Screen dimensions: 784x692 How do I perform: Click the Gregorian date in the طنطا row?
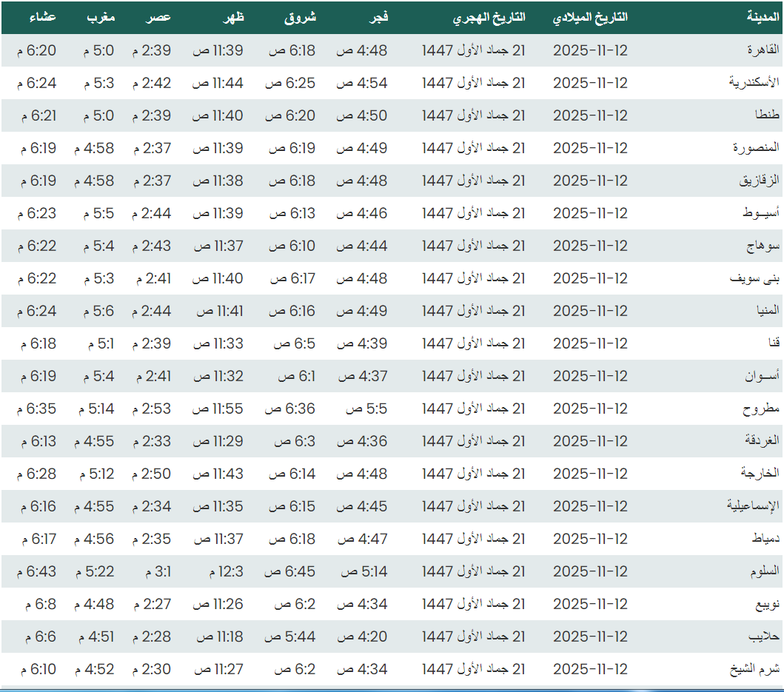coord(590,115)
